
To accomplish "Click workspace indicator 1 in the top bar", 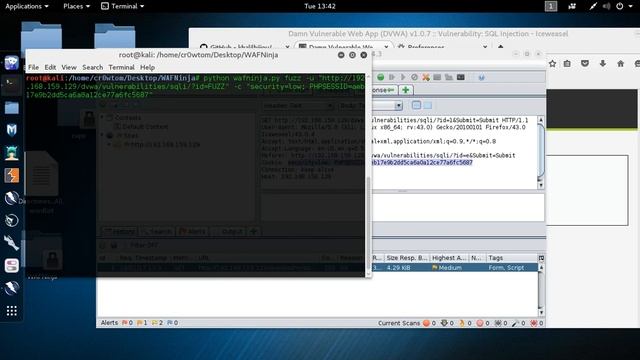I will pos(551,6).
